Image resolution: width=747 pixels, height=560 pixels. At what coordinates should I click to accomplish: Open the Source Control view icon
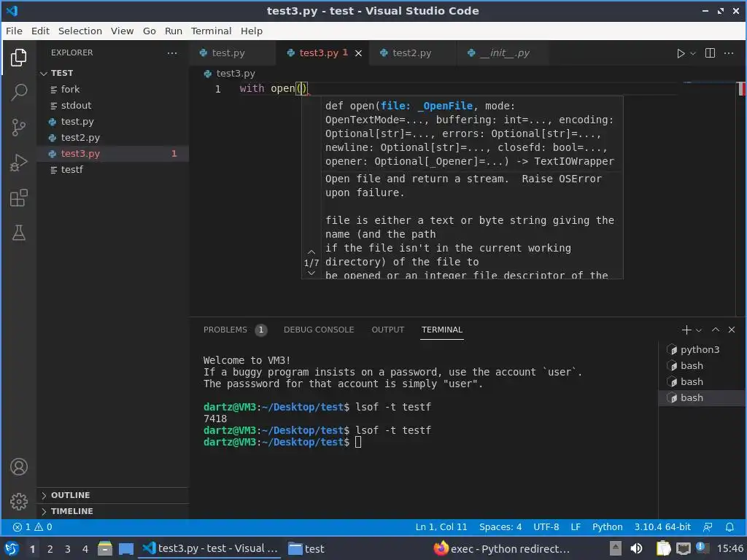pyautogui.click(x=18, y=127)
